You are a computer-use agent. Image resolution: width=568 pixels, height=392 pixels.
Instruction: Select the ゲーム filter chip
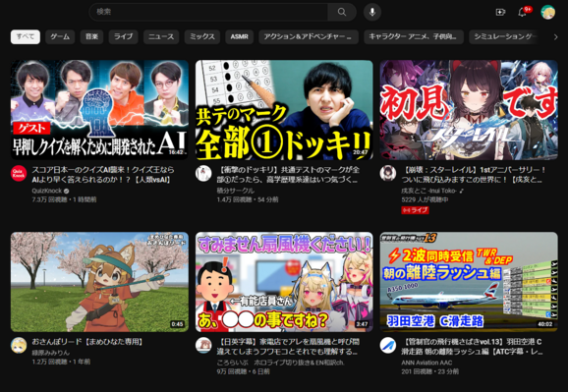(60, 36)
